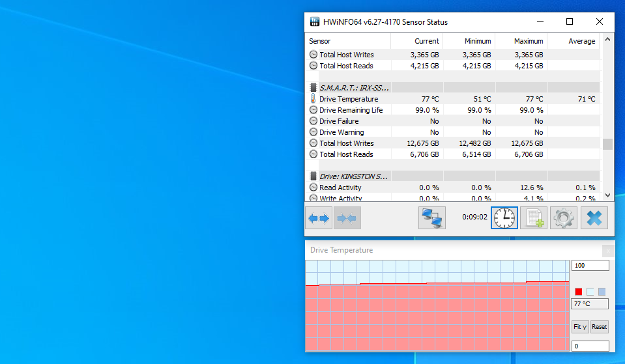This screenshot has height=364, width=625.
Task: Click the 12.6 % maximum read activity value
Action: click(532, 187)
